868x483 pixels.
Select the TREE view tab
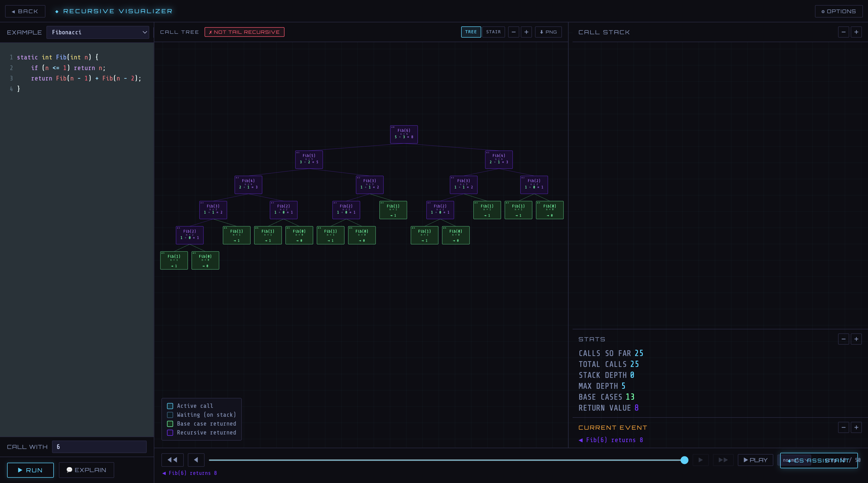tap(471, 32)
